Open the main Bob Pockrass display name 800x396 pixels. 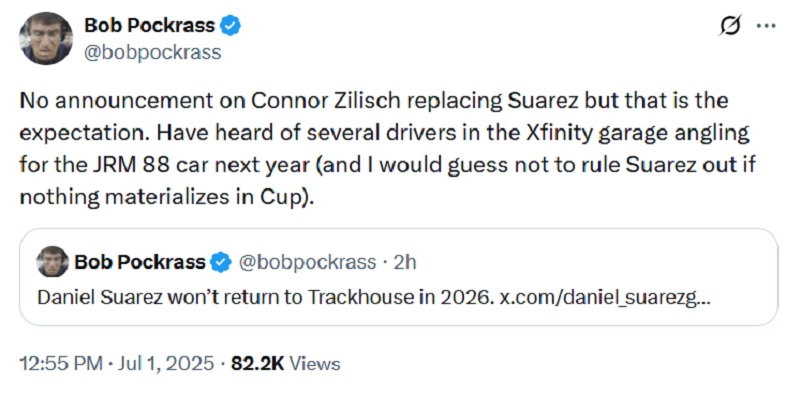pyautogui.click(x=149, y=25)
